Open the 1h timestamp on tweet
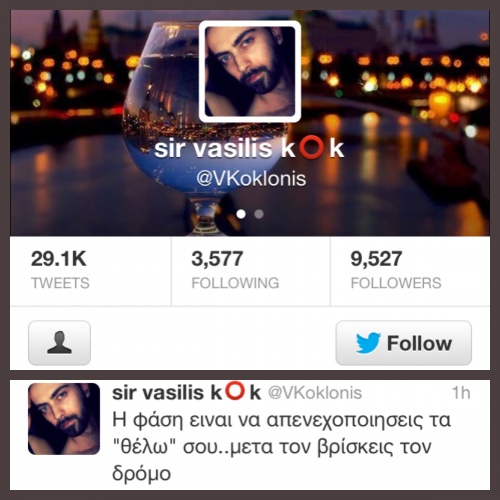Image resolution: width=500 pixels, height=500 pixels. click(461, 393)
